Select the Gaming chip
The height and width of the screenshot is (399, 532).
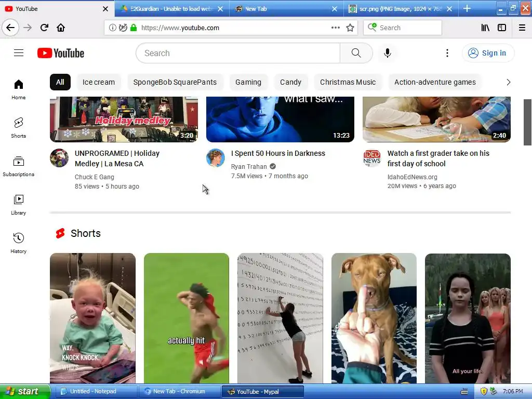(248, 82)
